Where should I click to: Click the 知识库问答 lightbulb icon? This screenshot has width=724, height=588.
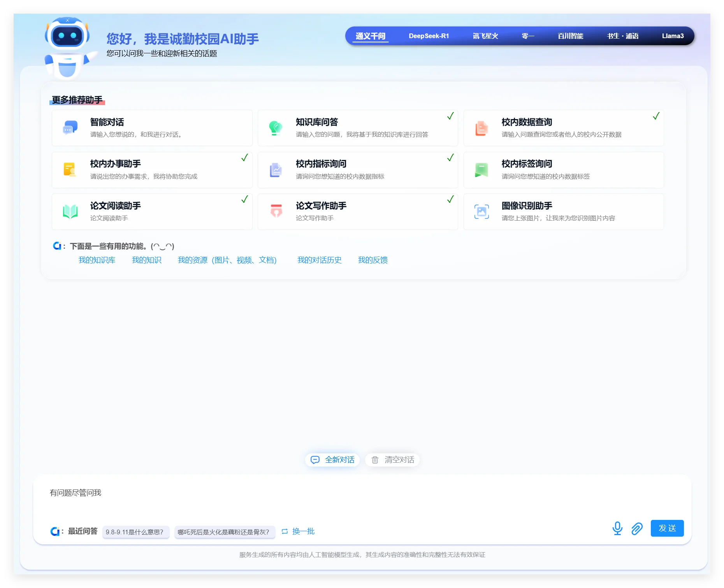point(276,128)
